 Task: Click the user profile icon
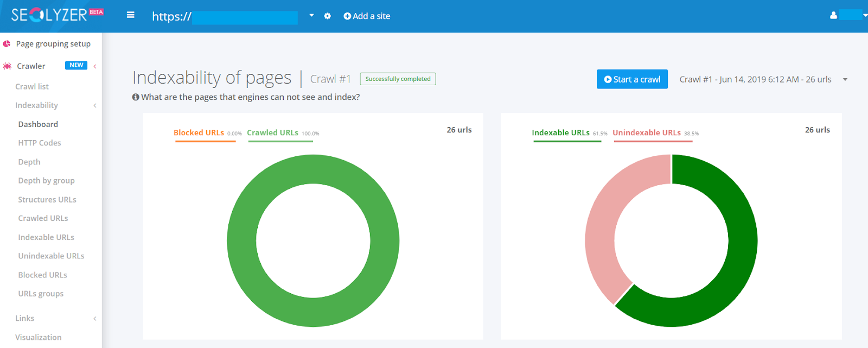coord(833,15)
